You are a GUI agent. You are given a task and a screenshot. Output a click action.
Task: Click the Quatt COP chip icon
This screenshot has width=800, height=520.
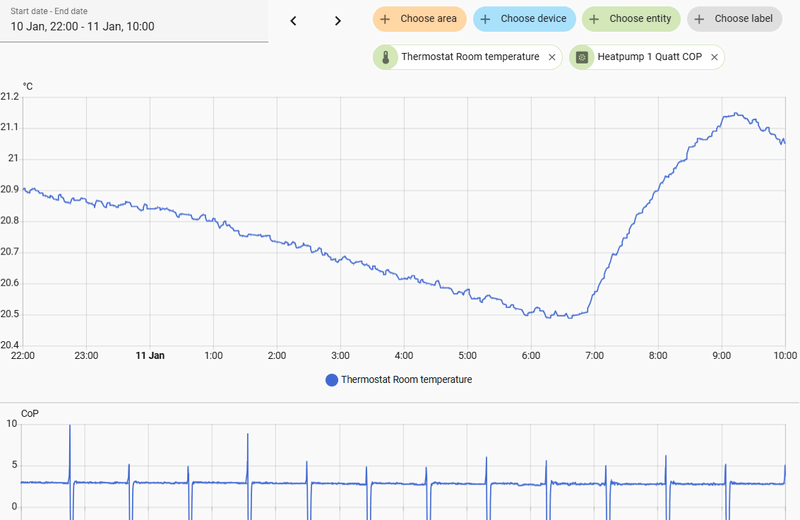pos(582,57)
